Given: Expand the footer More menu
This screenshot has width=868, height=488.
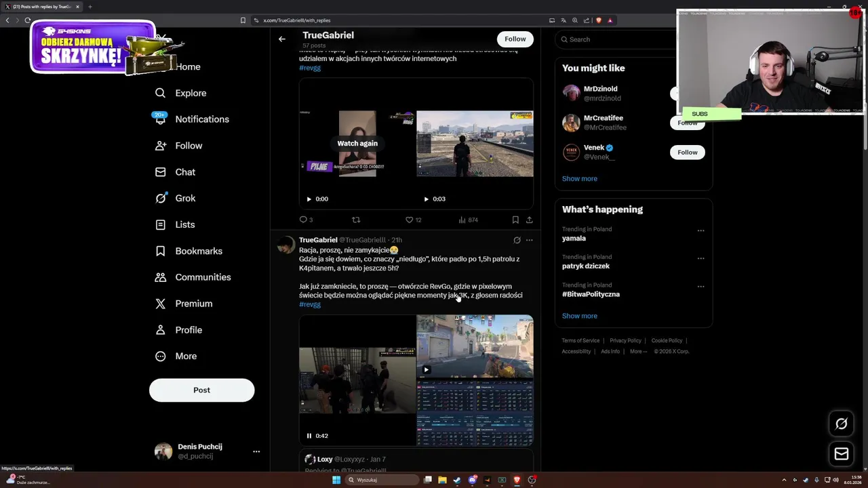Looking at the screenshot, I should point(638,352).
